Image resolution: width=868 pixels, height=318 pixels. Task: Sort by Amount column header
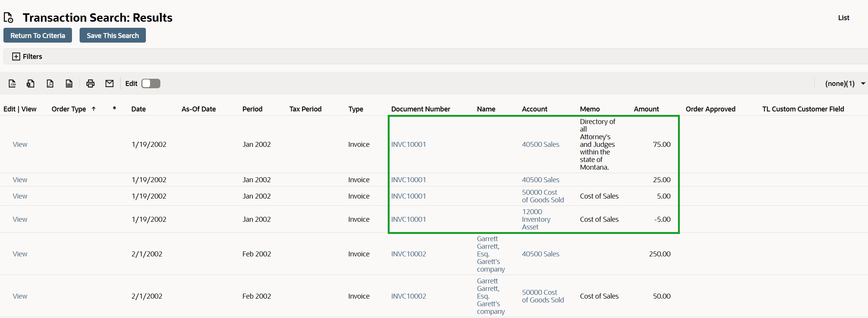coord(646,109)
